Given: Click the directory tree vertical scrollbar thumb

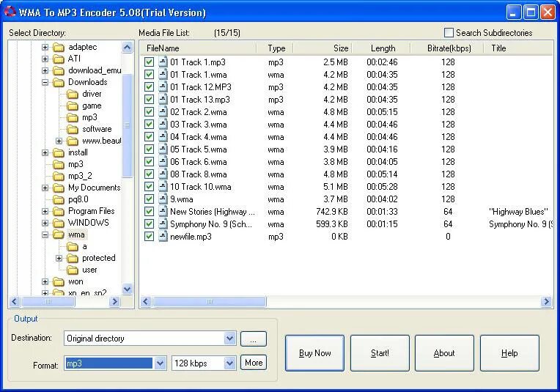Looking at the screenshot, I should point(127,125).
